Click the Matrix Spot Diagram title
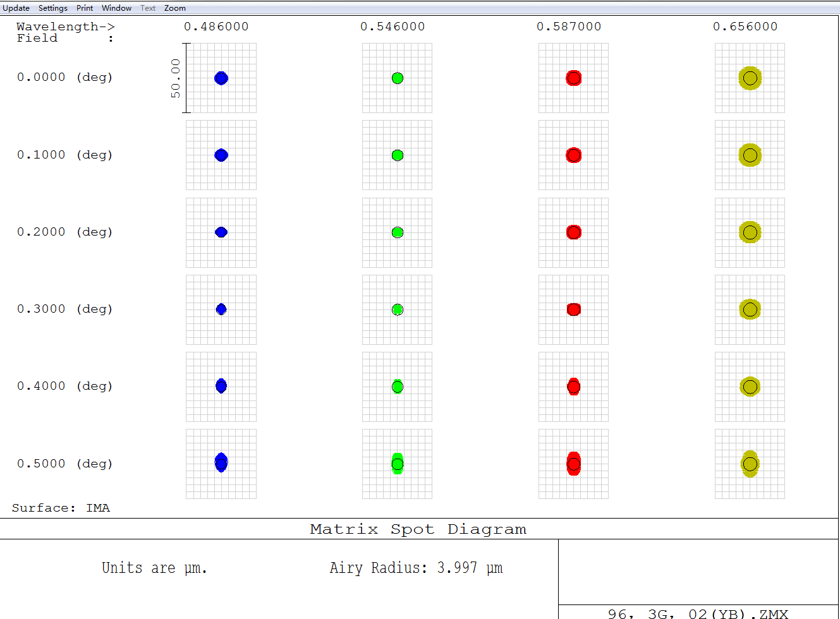This screenshot has height=619, width=840. tap(418, 529)
